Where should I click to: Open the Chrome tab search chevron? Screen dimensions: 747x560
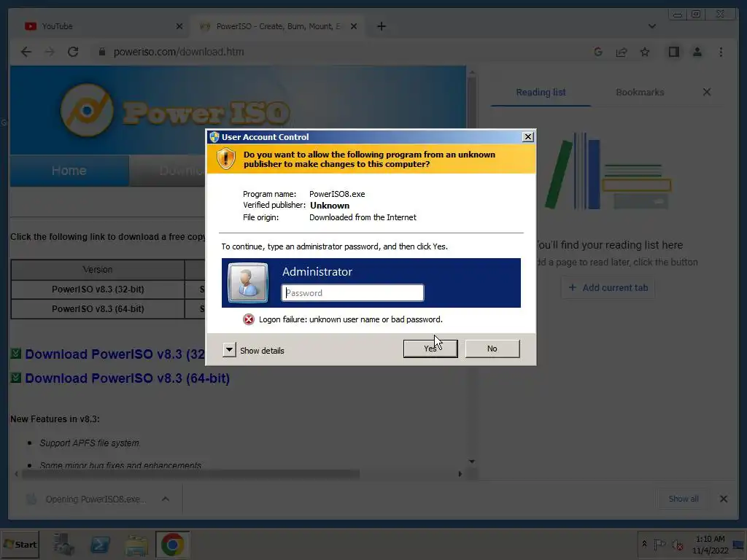(x=651, y=26)
